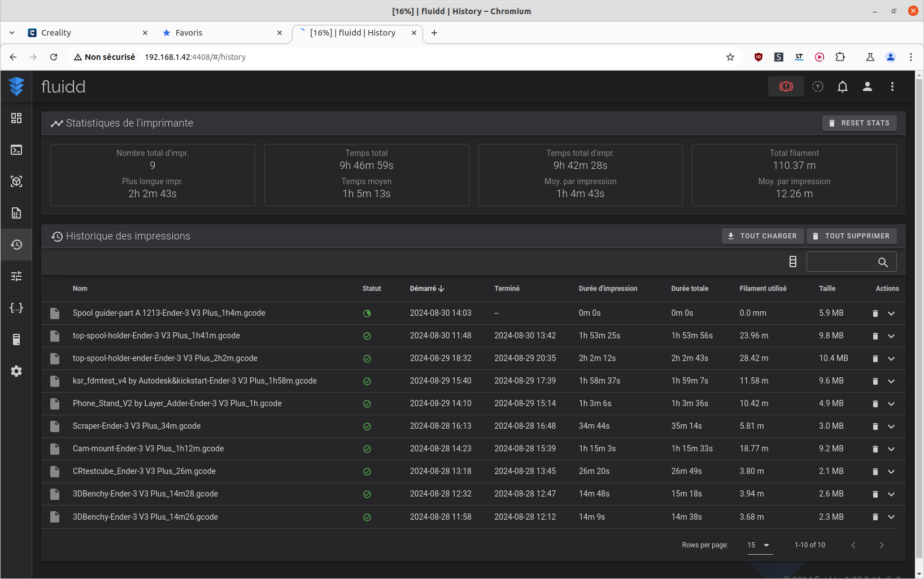Screen dimensions: 924x579
Task: Open the column visibility picker icon
Action: (792, 262)
